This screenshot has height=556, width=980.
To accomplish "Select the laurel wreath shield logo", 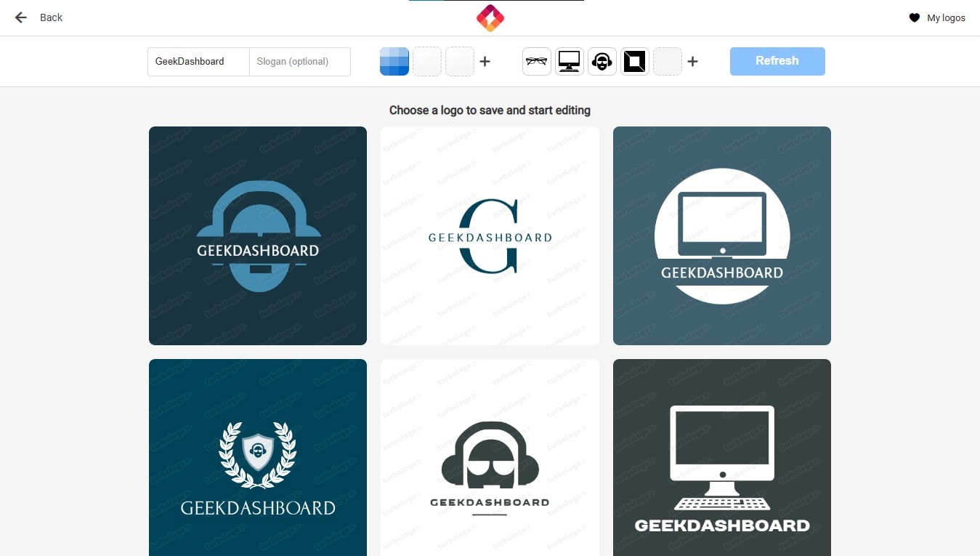I will [257, 457].
